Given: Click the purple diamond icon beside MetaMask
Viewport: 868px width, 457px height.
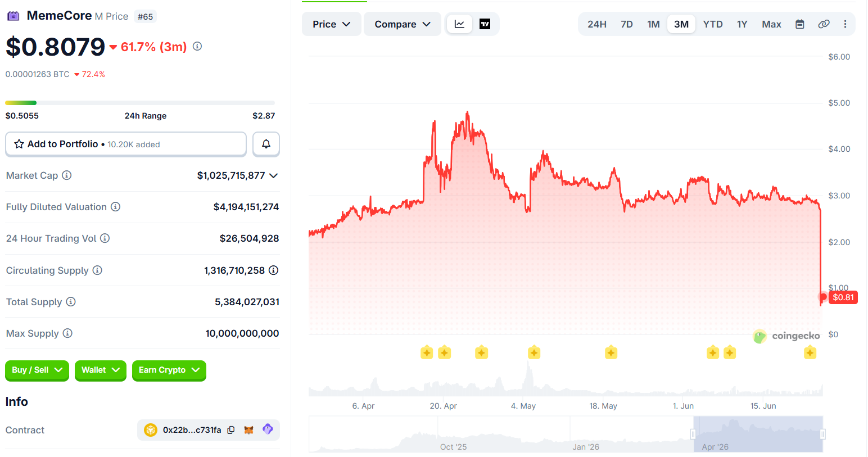Looking at the screenshot, I should pos(268,429).
